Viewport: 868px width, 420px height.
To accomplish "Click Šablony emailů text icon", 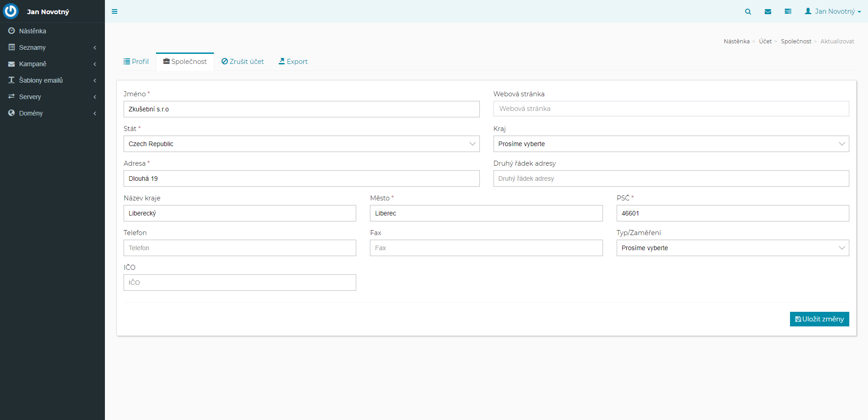I will tap(11, 80).
